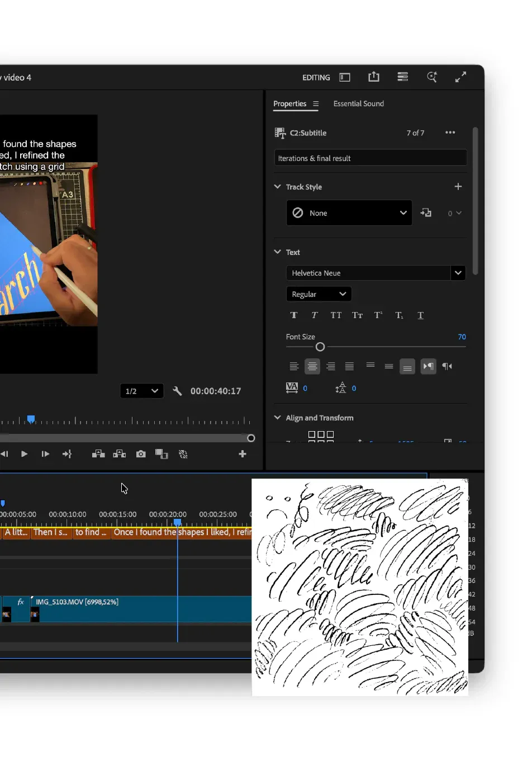This screenshot has height=761, width=532.
Task: Toggle Underline text style
Action: (x=421, y=315)
